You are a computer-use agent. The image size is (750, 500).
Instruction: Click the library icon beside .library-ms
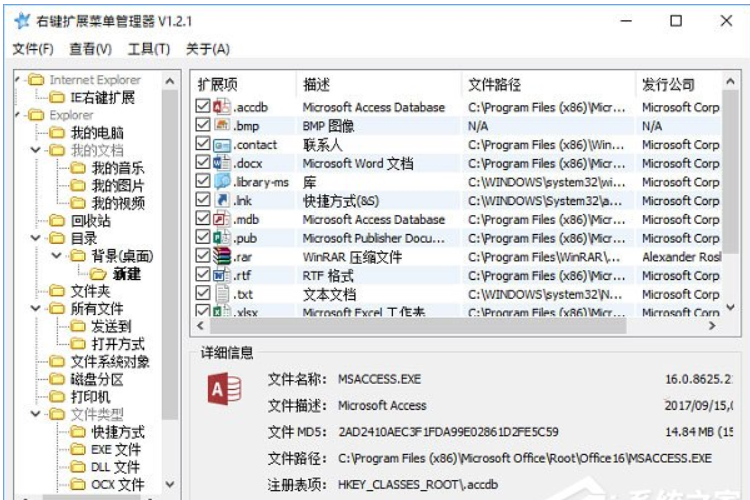(221, 181)
